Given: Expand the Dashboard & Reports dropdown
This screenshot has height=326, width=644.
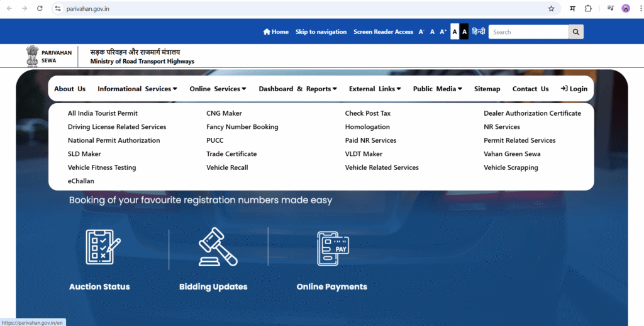Looking at the screenshot, I should 297,89.
